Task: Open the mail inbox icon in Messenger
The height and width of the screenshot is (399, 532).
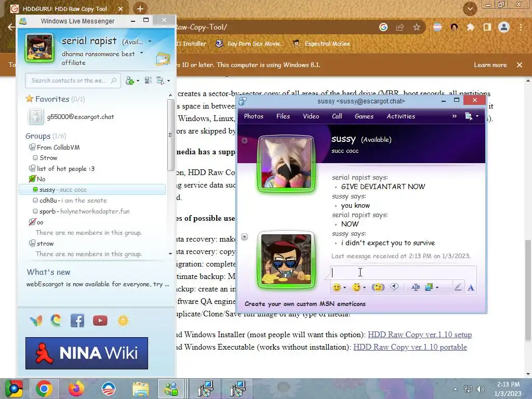Action: pos(163,59)
